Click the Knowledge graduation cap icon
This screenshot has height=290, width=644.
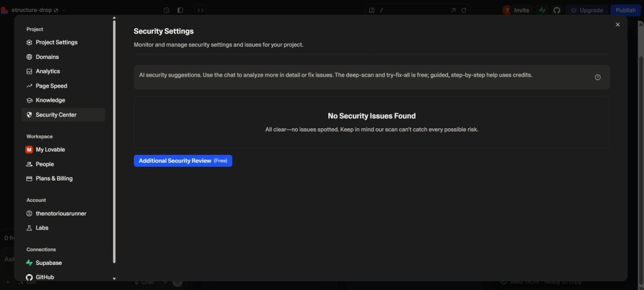pyautogui.click(x=29, y=100)
